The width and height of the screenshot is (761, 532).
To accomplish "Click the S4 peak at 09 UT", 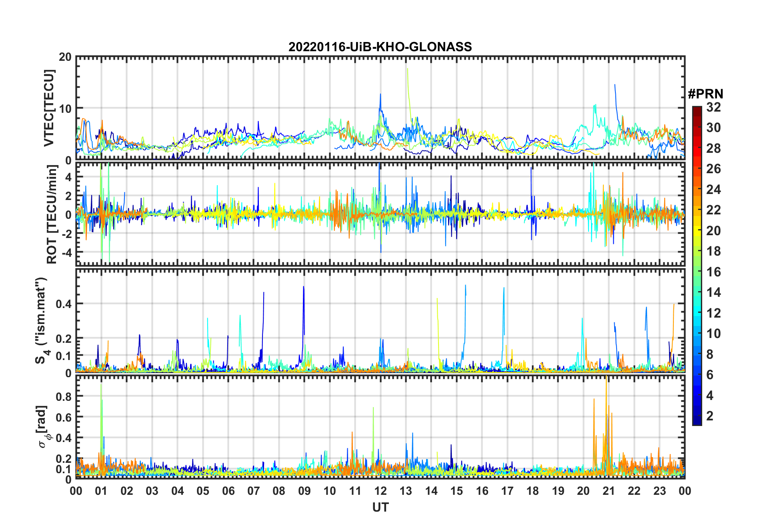I will tap(304, 310).
